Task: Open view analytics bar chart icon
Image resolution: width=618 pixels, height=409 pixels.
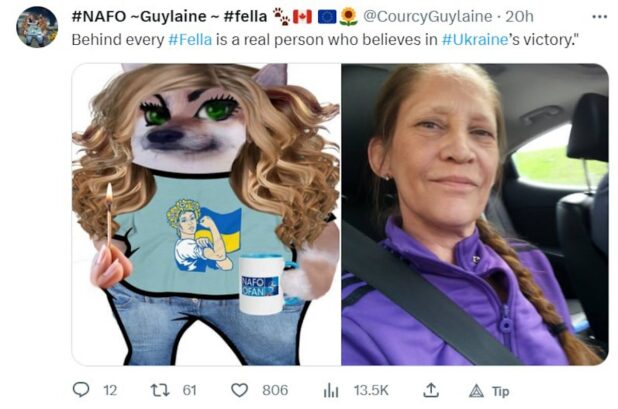Action: (x=331, y=390)
